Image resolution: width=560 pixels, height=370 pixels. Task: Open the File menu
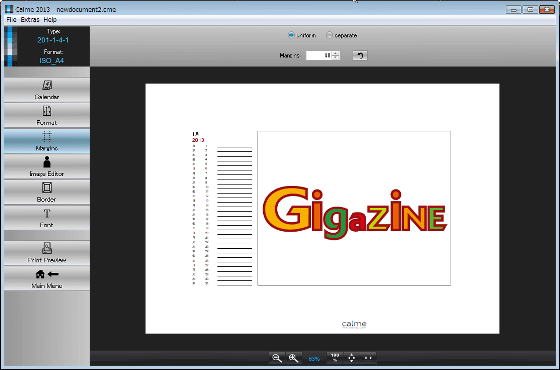[x=11, y=20]
